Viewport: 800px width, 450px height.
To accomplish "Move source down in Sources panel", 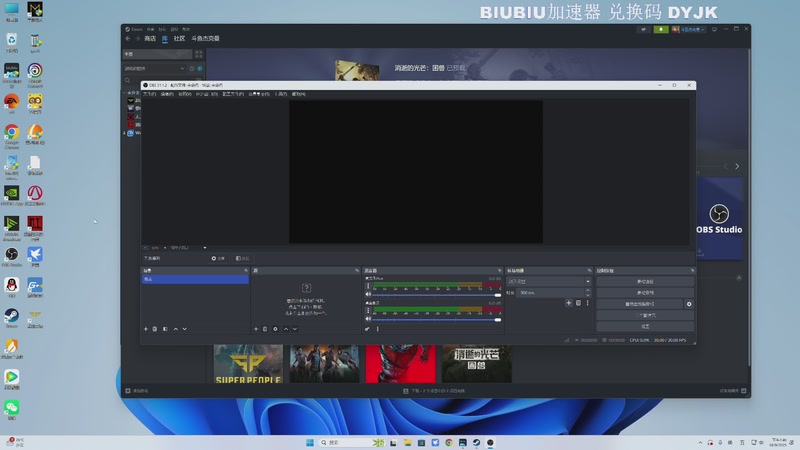I will pyautogui.click(x=295, y=329).
